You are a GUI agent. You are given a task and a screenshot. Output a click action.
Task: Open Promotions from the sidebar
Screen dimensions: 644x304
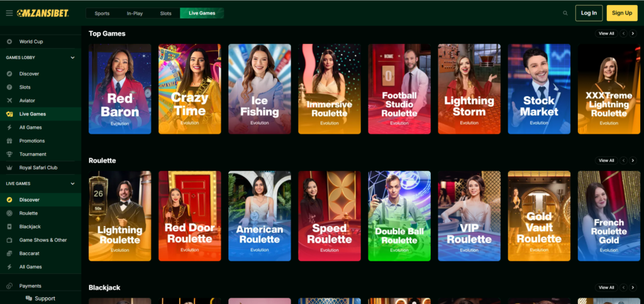pyautogui.click(x=41, y=141)
